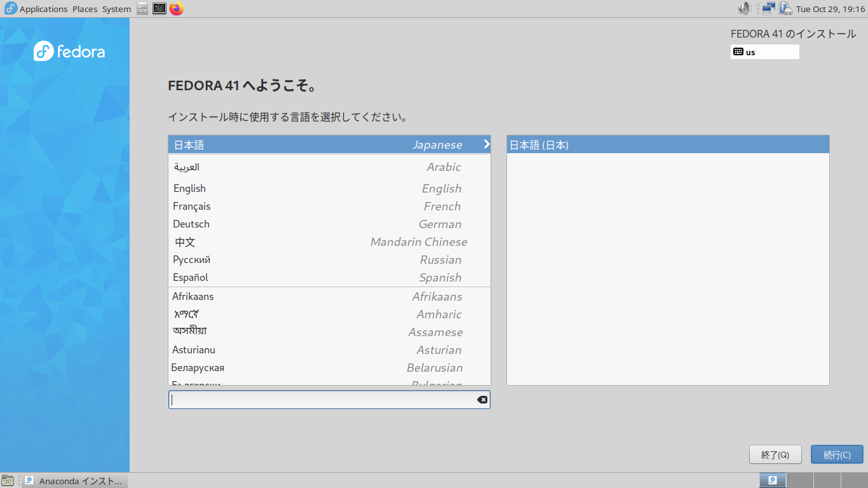Open the System menu
This screenshot has width=868, height=488.
117,9
